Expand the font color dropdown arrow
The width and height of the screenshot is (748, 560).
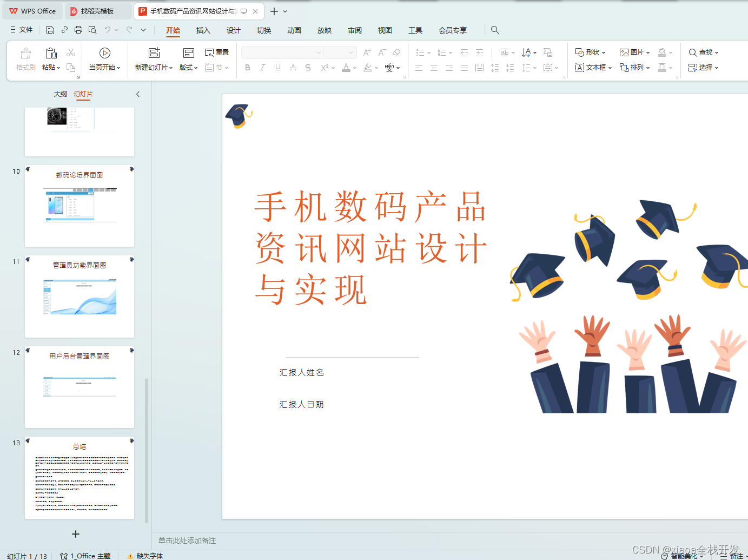[354, 67]
